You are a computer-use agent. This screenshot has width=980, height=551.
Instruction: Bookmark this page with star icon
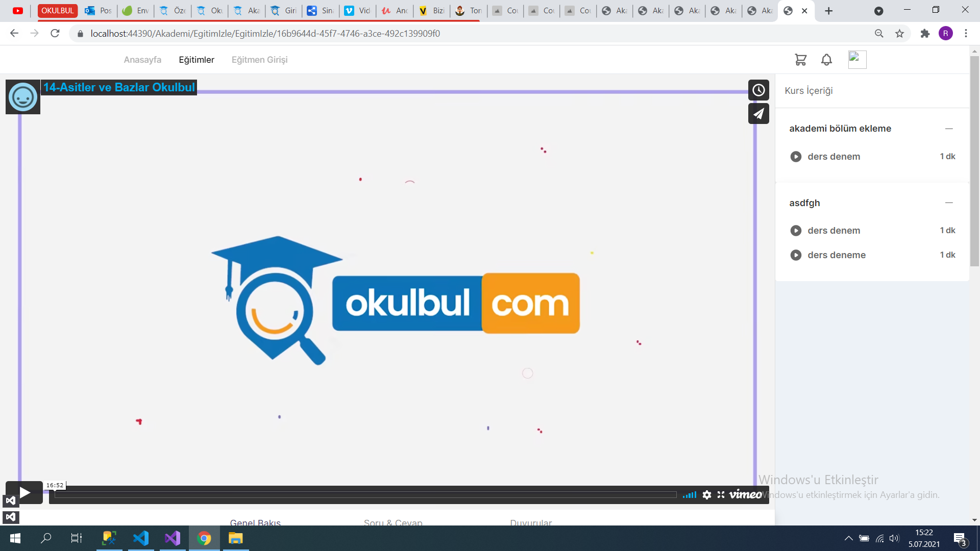(899, 34)
